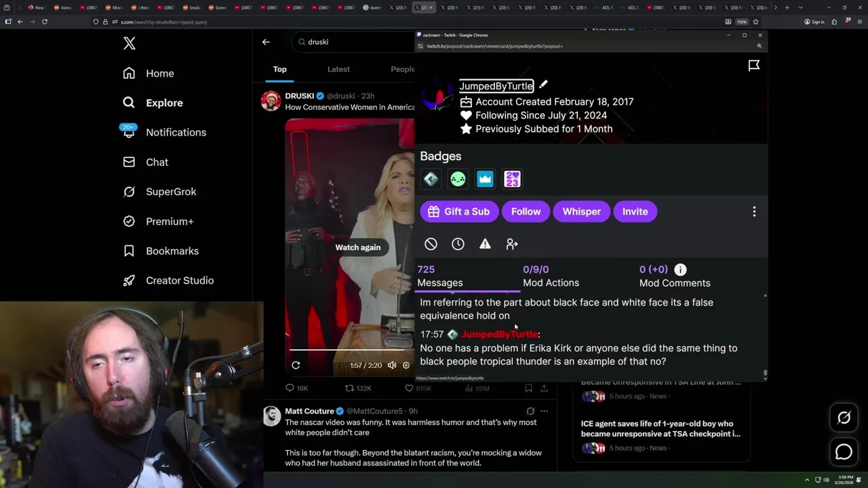Viewport: 868px width, 488px height.
Task: Repost DRUSKI tweet, 132K reposts
Action: coord(358,388)
